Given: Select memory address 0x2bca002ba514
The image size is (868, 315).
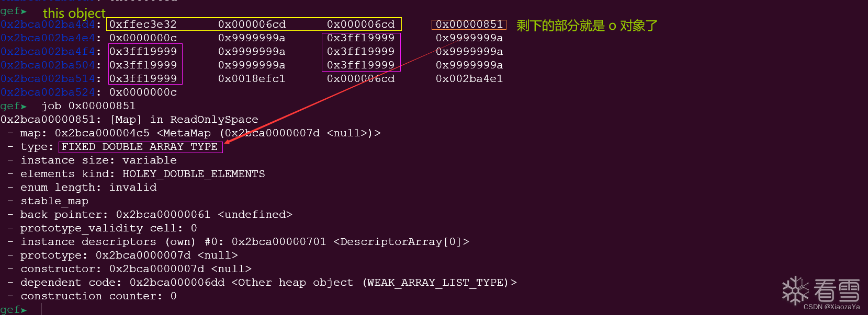Looking at the screenshot, I should 48,78.
